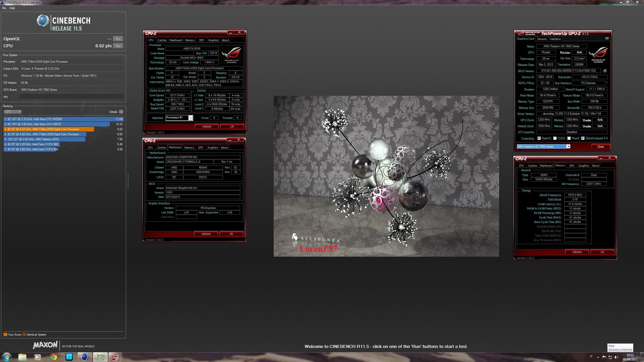This screenshot has height=362, width=644.
Task: Click the IT language indicator
Action: pos(591,356)
